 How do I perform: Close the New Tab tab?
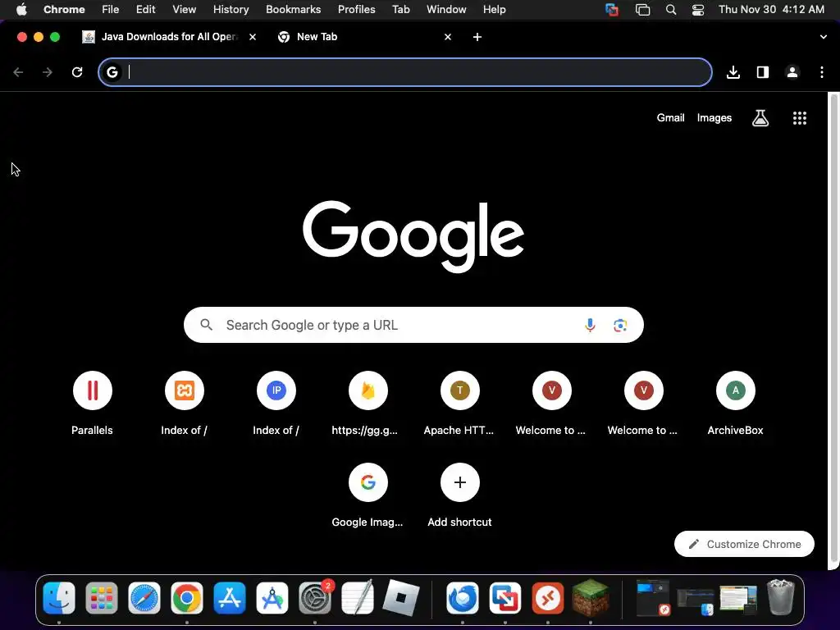pyautogui.click(x=448, y=37)
